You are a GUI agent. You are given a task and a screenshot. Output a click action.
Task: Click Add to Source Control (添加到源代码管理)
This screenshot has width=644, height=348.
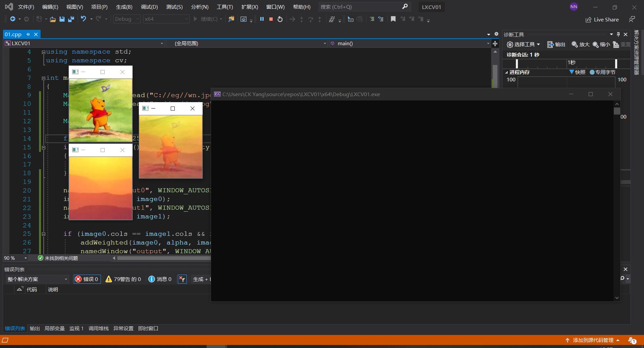593,340
